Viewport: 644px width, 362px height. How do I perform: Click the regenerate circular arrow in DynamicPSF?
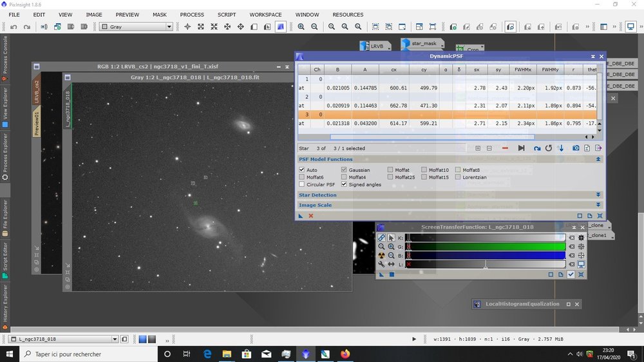(x=549, y=148)
